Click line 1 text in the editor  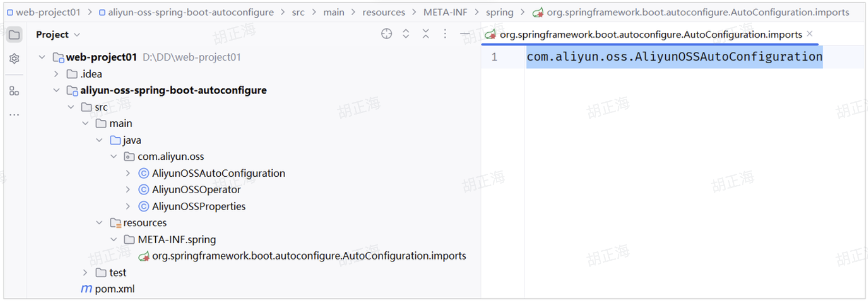click(x=674, y=57)
